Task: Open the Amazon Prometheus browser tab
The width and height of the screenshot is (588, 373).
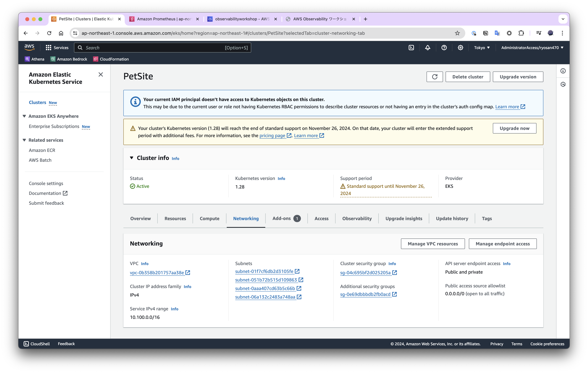Action: (x=164, y=19)
